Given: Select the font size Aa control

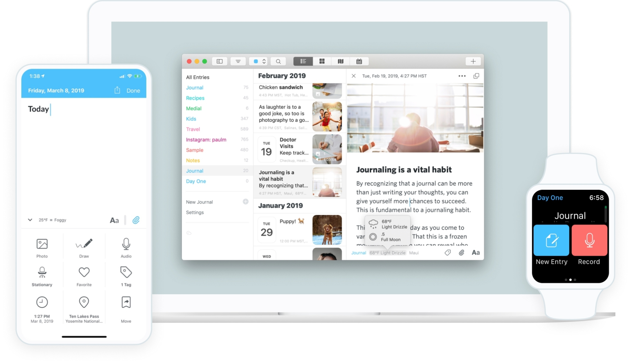Looking at the screenshot, I should click(x=114, y=220).
